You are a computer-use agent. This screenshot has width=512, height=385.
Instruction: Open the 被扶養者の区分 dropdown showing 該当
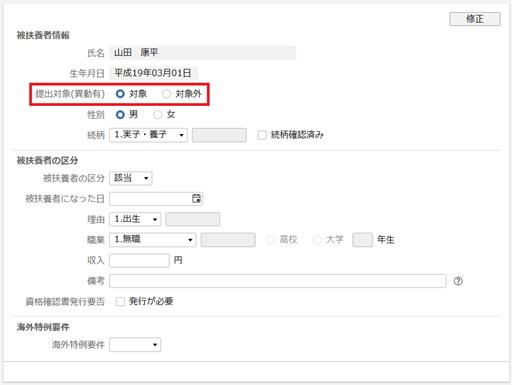[x=131, y=178]
